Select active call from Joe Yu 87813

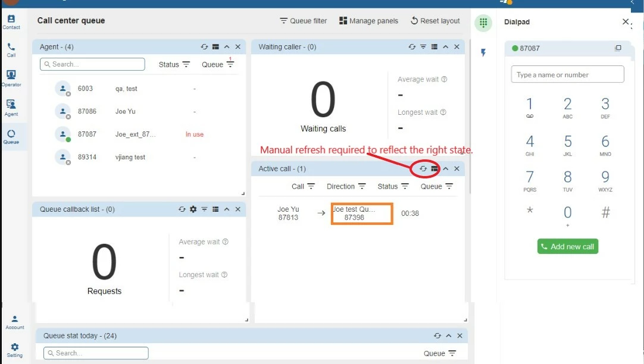click(x=357, y=214)
